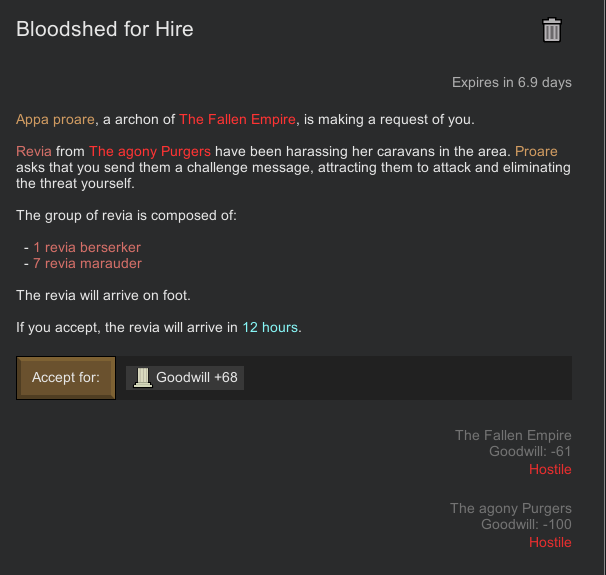Click Goodwill: -61 value text
The width and height of the screenshot is (606, 575).
coord(530,452)
